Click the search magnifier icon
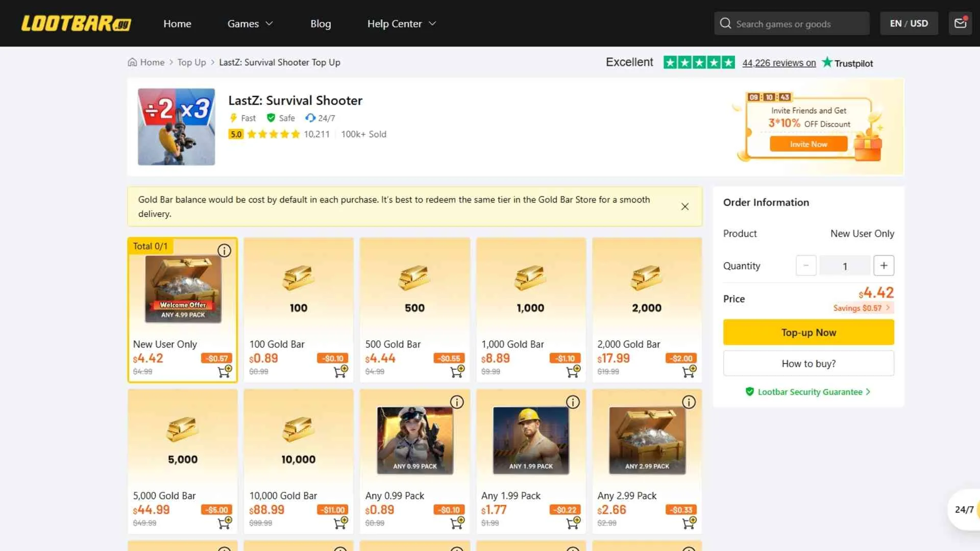980x551 pixels. [x=725, y=23]
